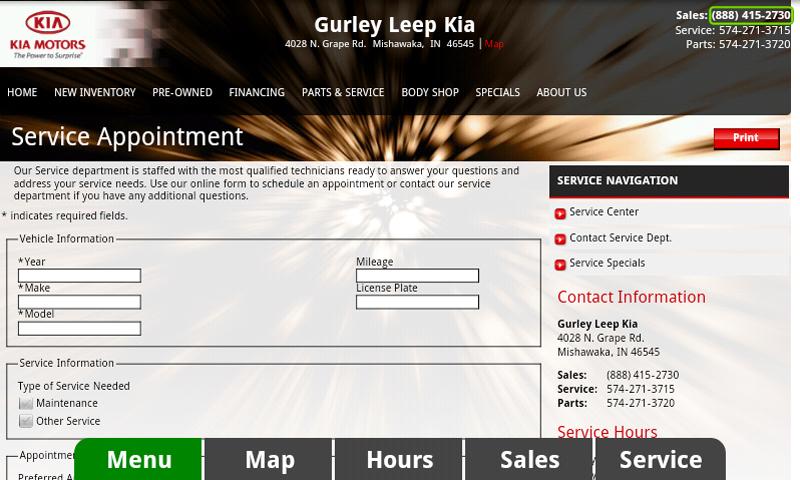
Task: Click the 'Type of Service Needed' label
Action: tap(73, 386)
